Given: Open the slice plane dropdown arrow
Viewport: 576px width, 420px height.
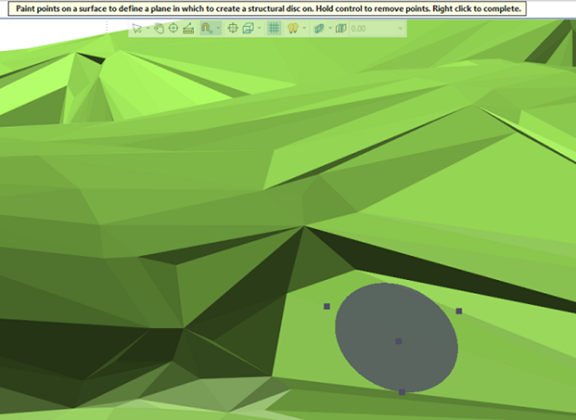Looking at the screenshot, I should (330, 28).
